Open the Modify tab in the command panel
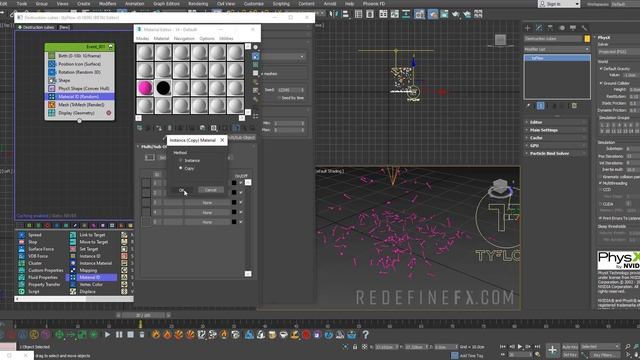 (x=539, y=28)
